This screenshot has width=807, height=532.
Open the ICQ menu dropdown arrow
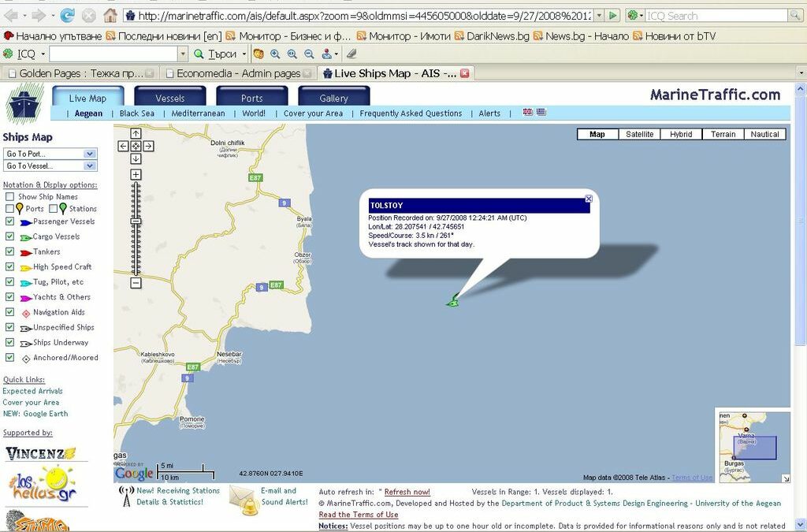point(43,54)
